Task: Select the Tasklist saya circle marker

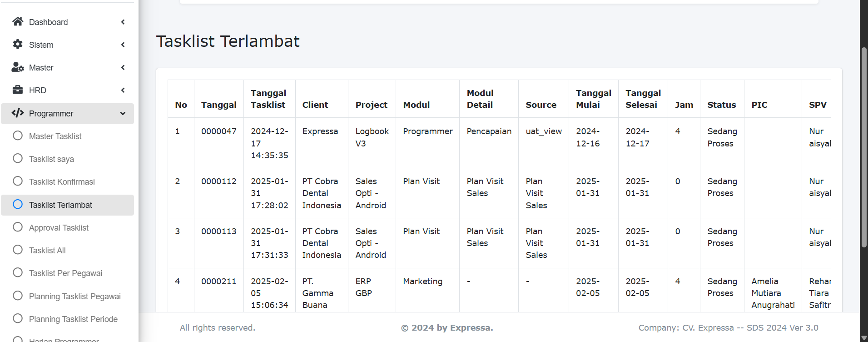Action: pos(18,158)
